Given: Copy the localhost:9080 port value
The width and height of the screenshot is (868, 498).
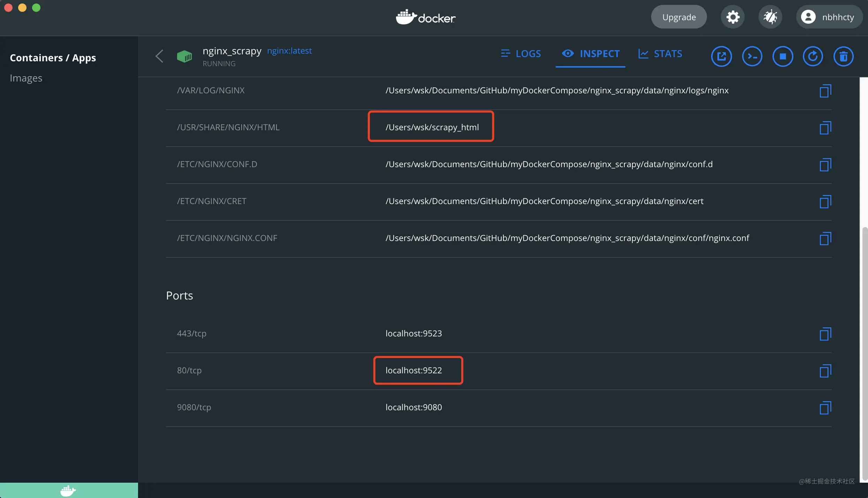Looking at the screenshot, I should (x=825, y=408).
